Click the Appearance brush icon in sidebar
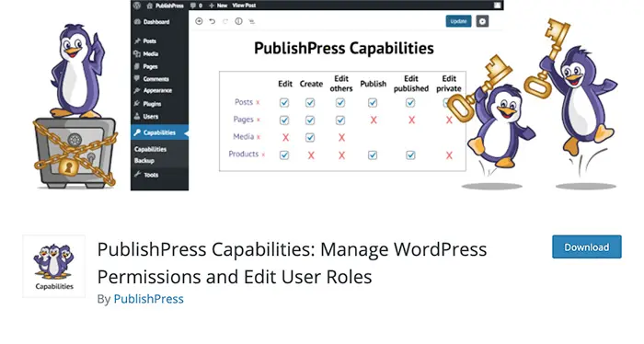 click(x=137, y=91)
